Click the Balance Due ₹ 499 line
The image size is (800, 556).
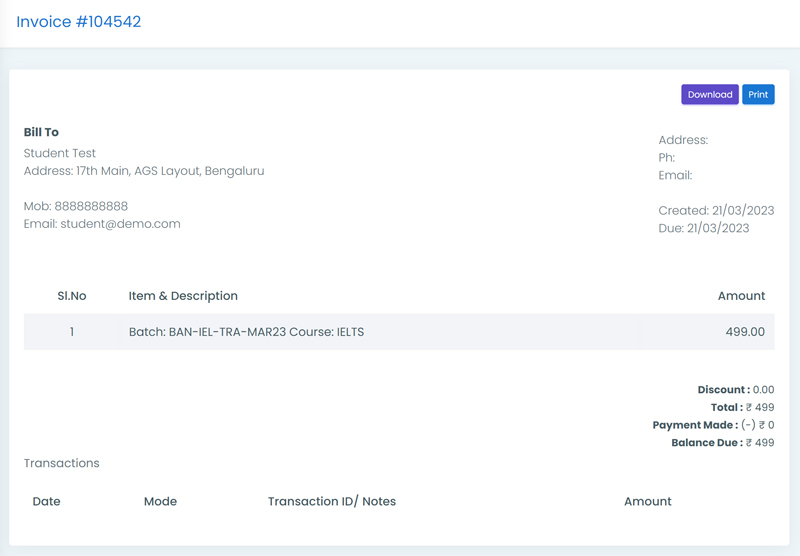722,443
